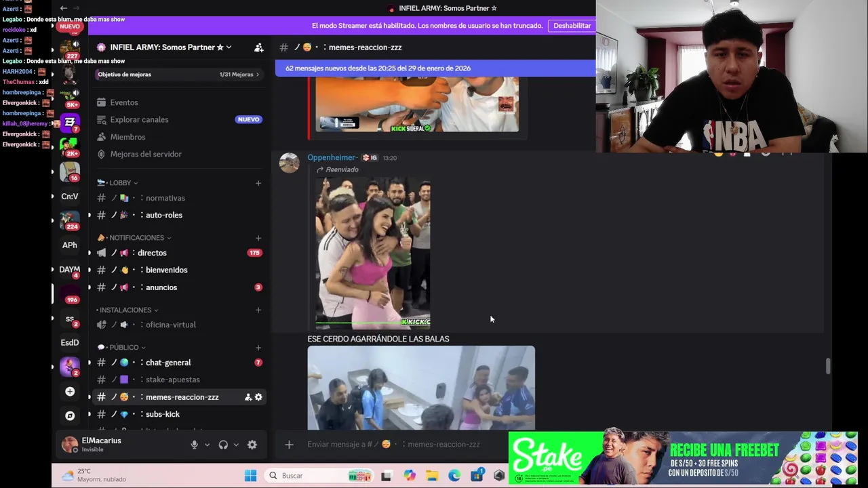The width and height of the screenshot is (868, 488).
Task: Toggle the headphones deafen button
Action: (223, 445)
